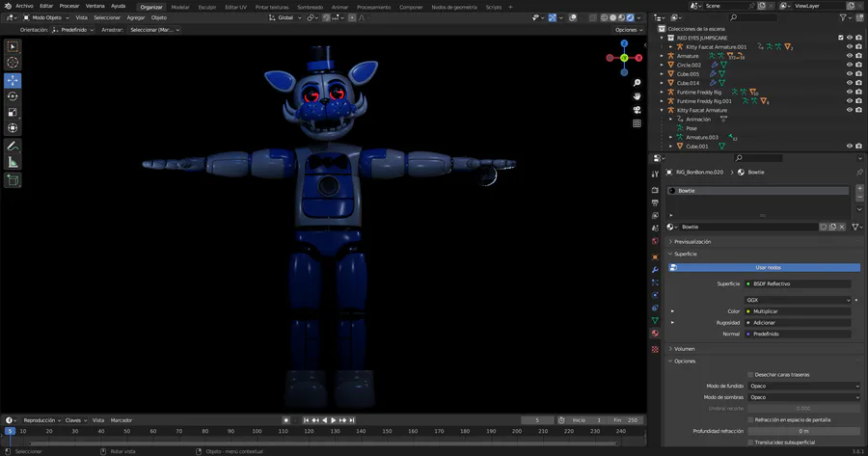Expand the Volumen panel
Image resolution: width=868 pixels, height=456 pixels.
pyautogui.click(x=682, y=349)
